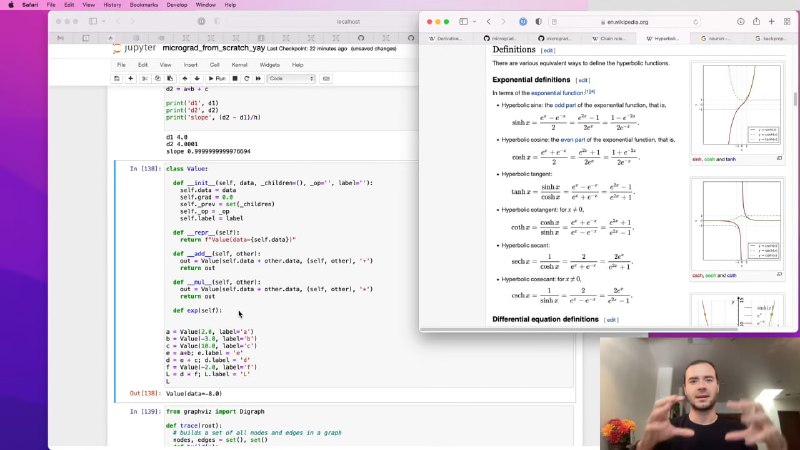Open the Apple menu
Screen dimensions: 800x450
pos(11,5)
